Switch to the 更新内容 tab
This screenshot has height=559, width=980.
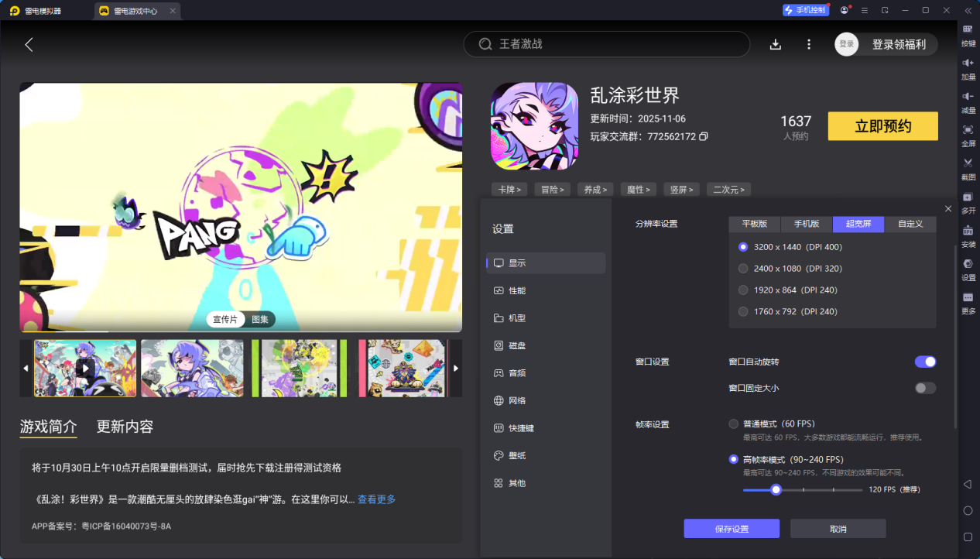coord(124,426)
